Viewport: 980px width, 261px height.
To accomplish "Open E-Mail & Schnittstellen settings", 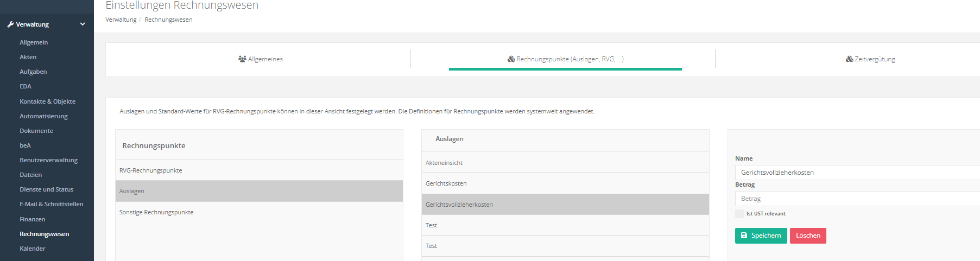I will [x=52, y=204].
